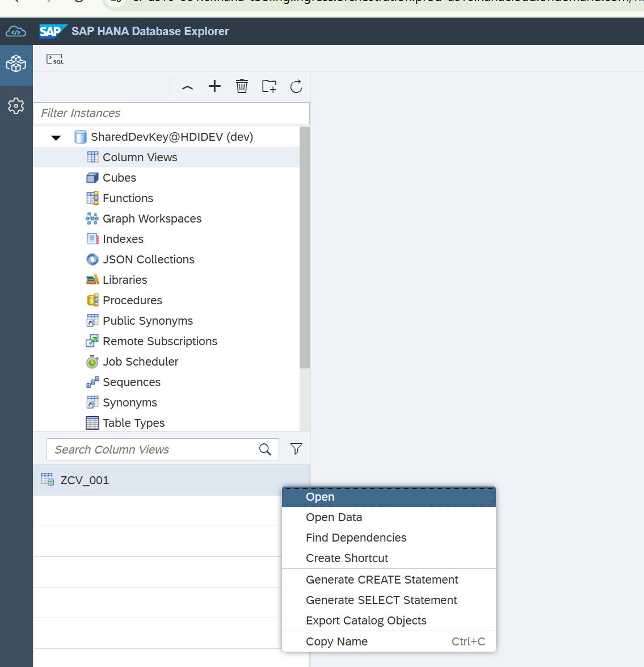Click SAP HANA Database Explorer title

(150, 31)
